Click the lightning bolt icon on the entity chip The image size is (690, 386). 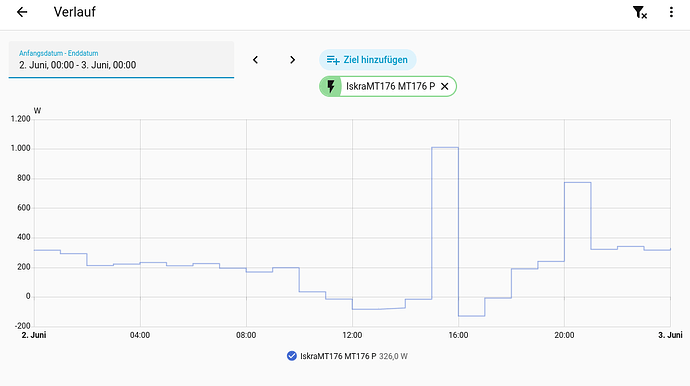coord(330,86)
